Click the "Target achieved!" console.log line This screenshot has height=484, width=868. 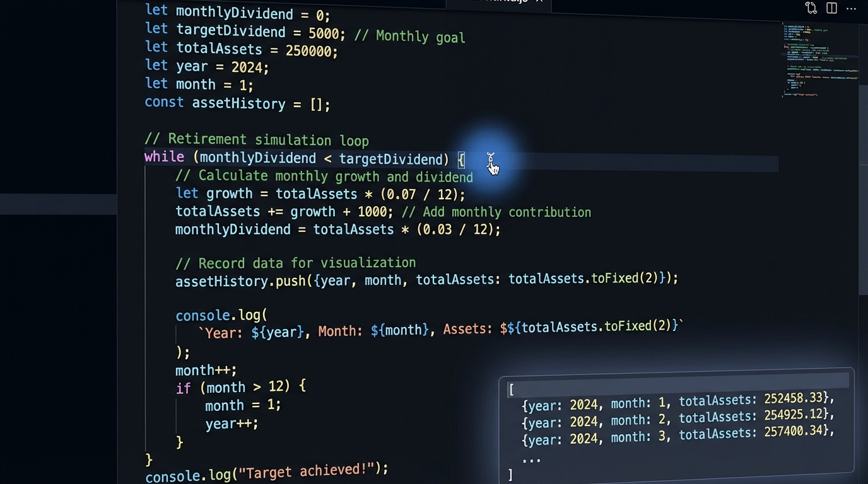pyautogui.click(x=267, y=472)
